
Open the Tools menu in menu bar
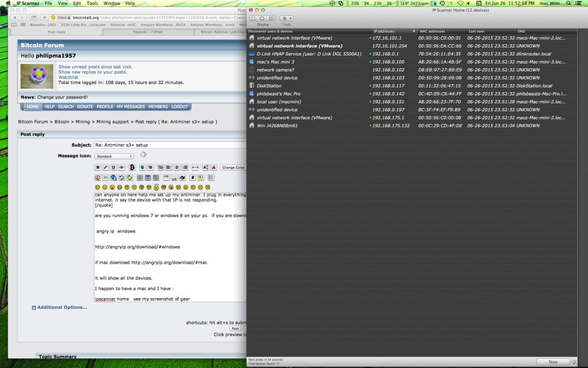pyautogui.click(x=93, y=3)
